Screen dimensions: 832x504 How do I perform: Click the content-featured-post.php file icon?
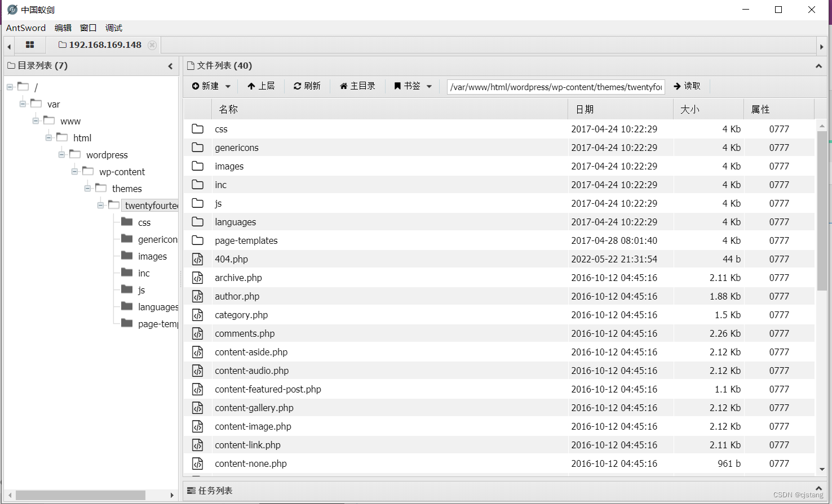197,389
